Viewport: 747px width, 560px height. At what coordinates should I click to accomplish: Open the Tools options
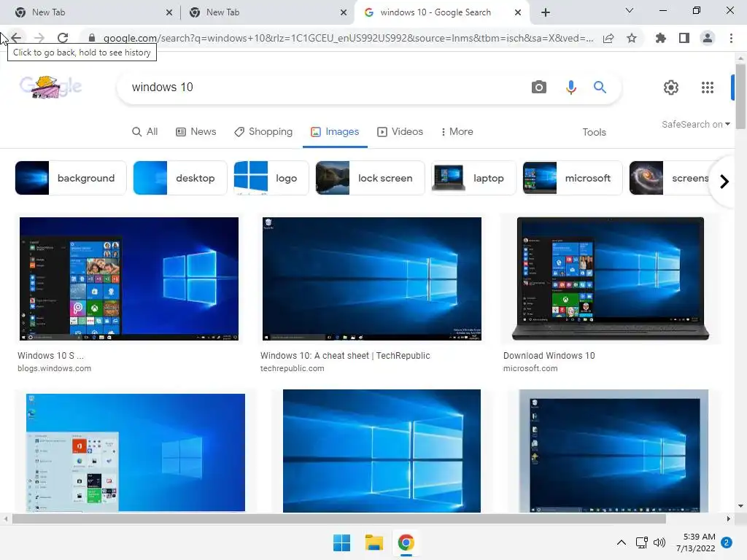point(594,132)
